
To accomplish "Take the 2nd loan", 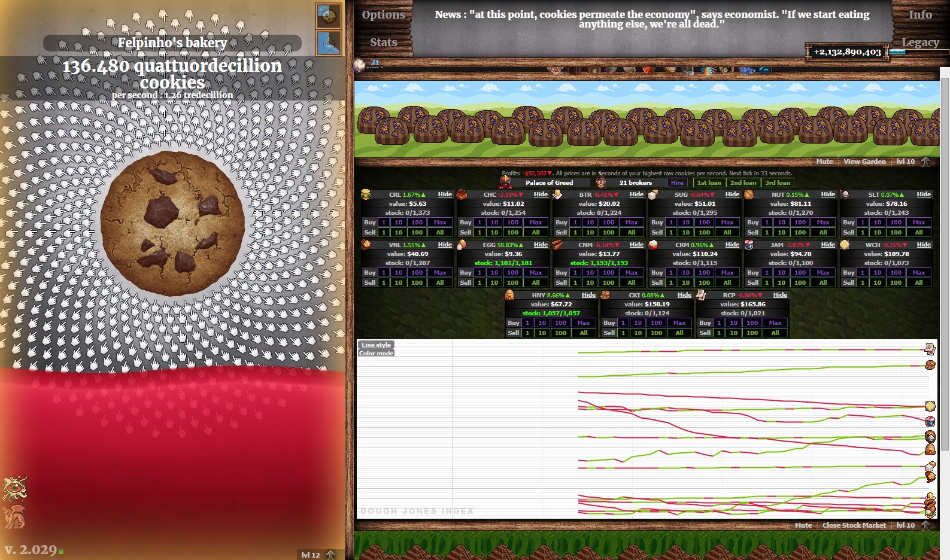I will point(743,182).
